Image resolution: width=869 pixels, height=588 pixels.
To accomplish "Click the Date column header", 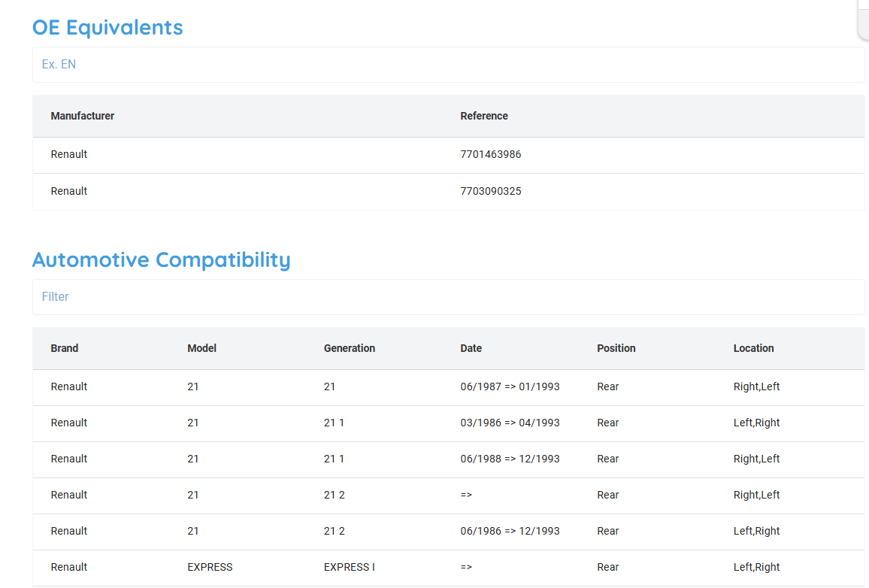I will 471,348.
